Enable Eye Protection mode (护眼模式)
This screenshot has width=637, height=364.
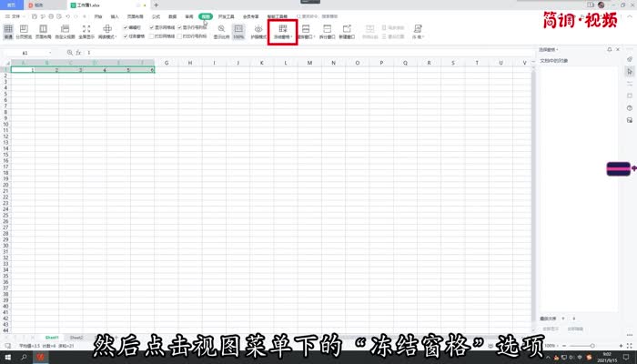coord(258,33)
